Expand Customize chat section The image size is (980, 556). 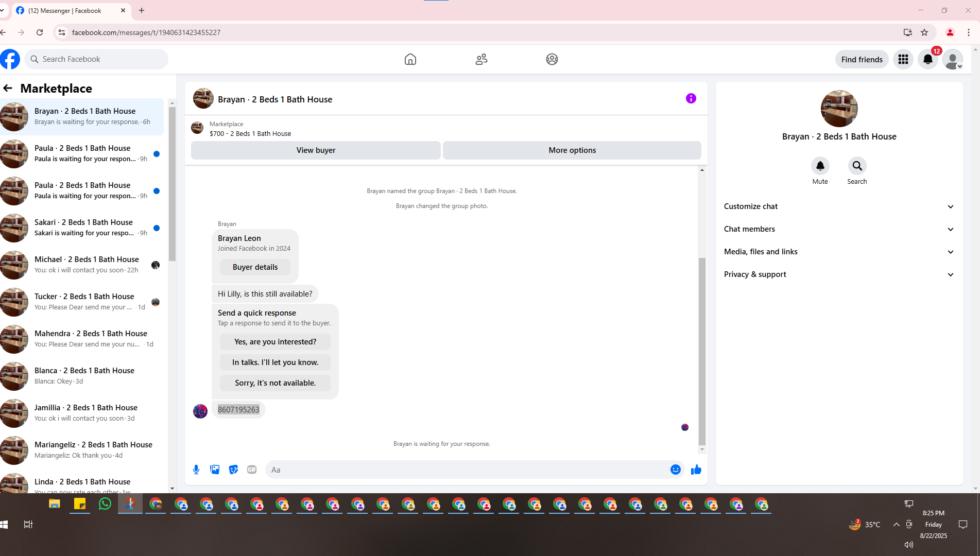[x=839, y=206]
